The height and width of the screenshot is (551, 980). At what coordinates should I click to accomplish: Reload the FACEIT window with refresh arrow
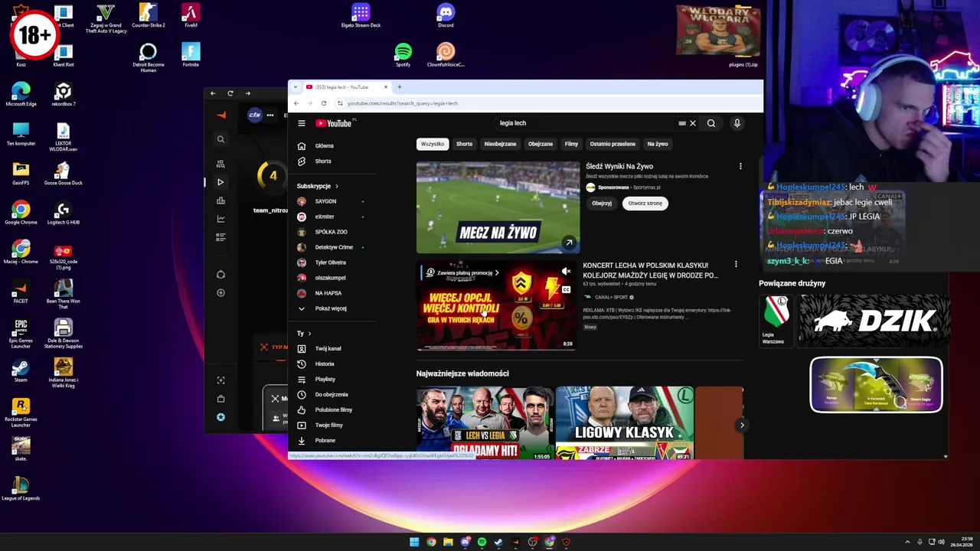coord(230,93)
